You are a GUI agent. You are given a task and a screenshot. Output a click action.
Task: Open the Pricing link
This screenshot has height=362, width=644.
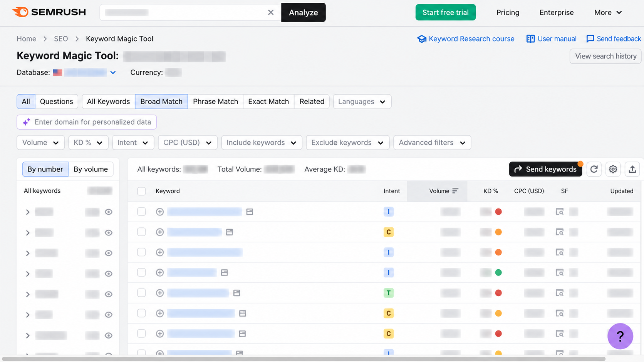coord(508,12)
